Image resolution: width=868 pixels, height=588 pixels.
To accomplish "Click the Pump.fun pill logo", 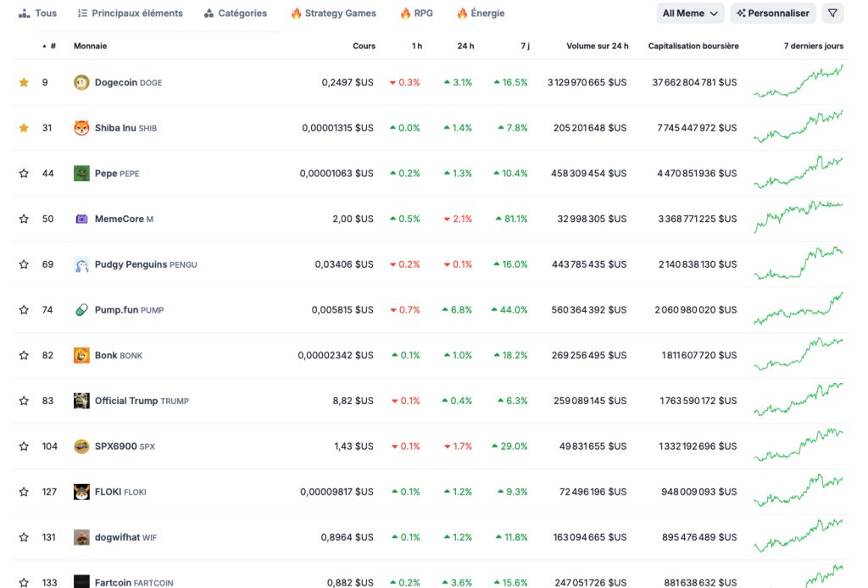I will point(81,310).
